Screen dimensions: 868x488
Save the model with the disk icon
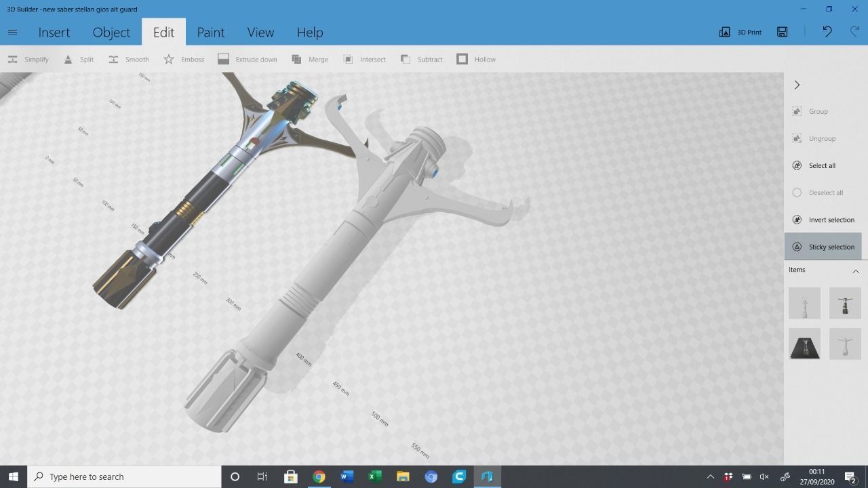pyautogui.click(x=782, y=32)
